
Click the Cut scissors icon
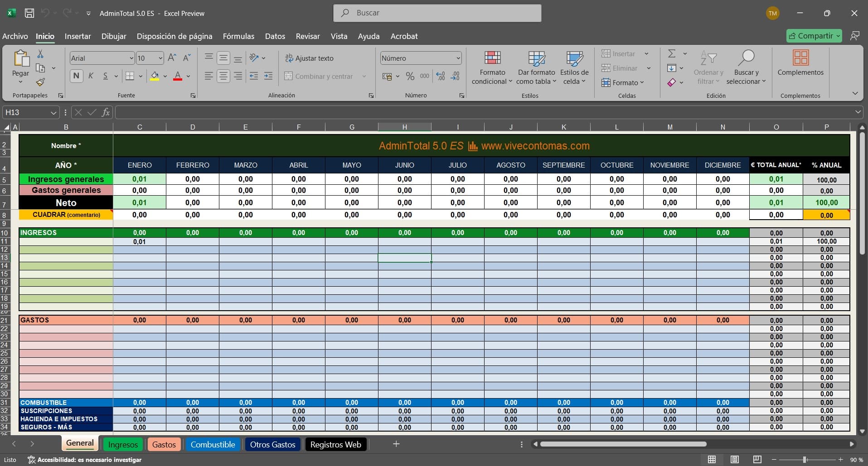[40, 54]
